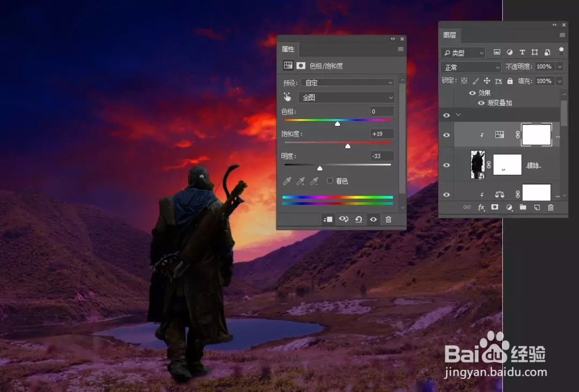Open the 类型 layer filter type dropdown

click(463, 53)
